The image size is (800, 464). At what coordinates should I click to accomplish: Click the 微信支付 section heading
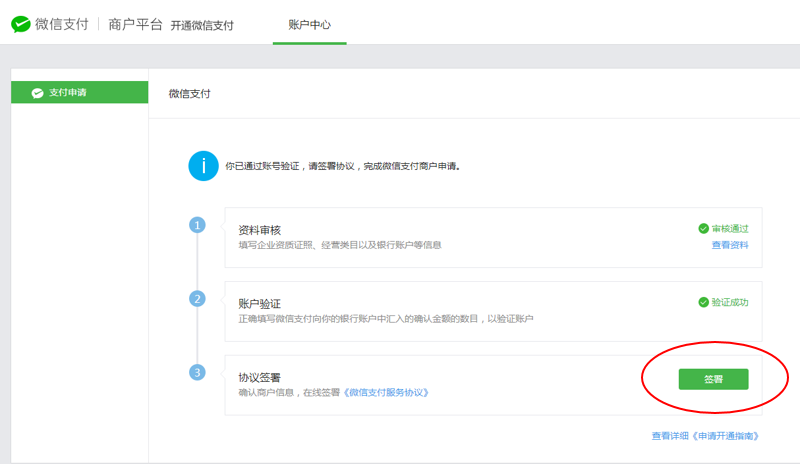pyautogui.click(x=189, y=94)
